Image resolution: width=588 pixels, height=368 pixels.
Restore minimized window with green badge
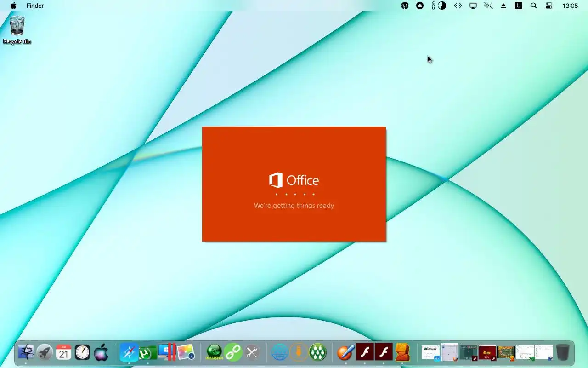point(525,353)
